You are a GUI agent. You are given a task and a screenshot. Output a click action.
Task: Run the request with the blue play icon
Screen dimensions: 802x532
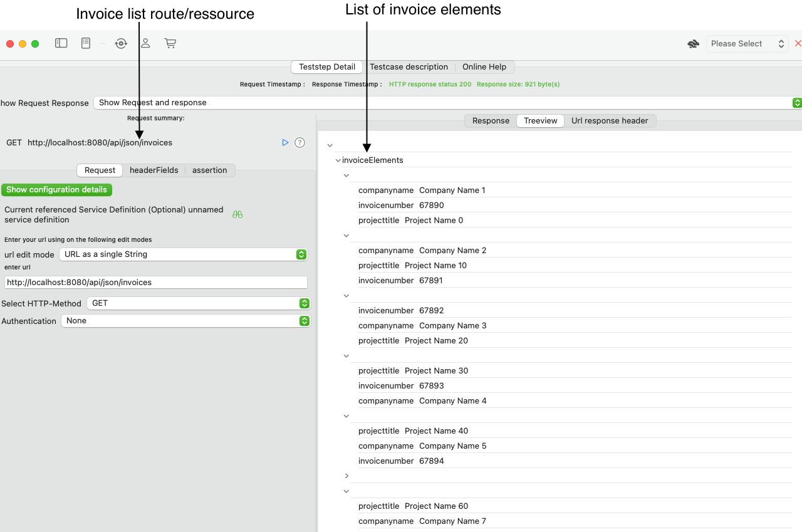click(285, 142)
